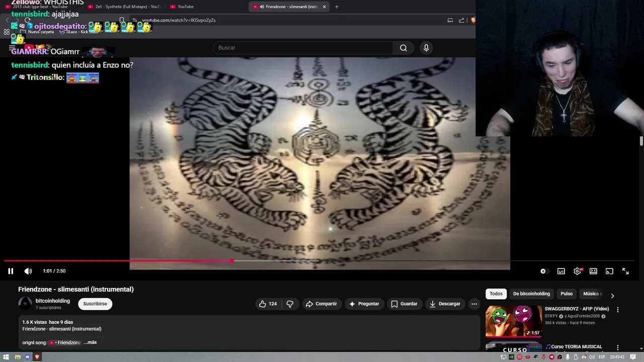Screen dimensions: 644x362
Task: Select the De bitcoinholding filter chip
Action: pyautogui.click(x=531, y=294)
